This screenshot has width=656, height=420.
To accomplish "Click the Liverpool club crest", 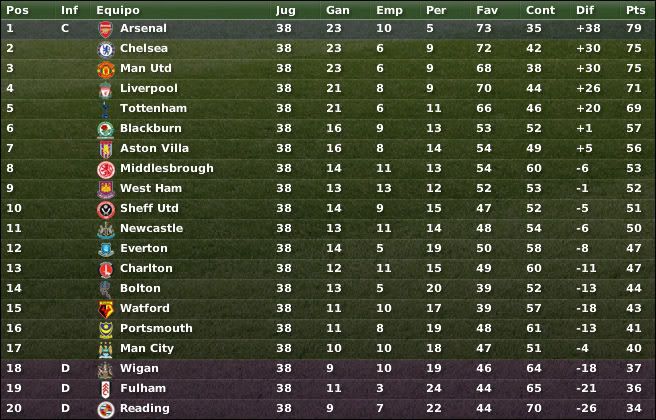I will (105, 90).
